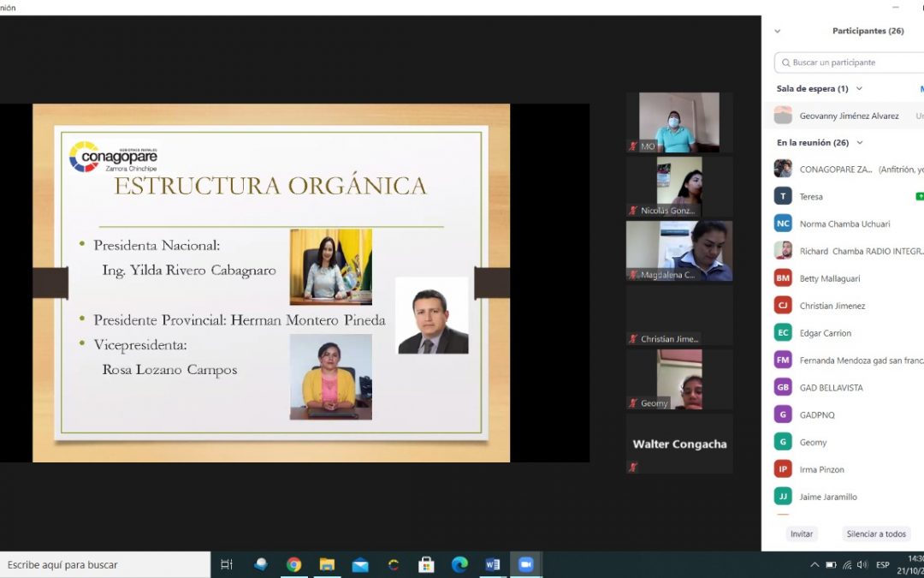Open Google Chrome from the taskbar
The width and height of the screenshot is (924, 578).
click(294, 564)
